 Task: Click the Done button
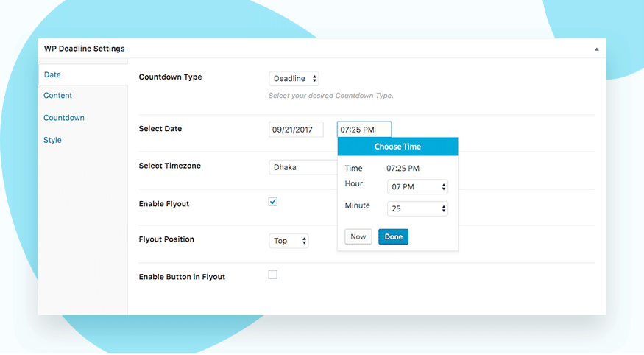[x=394, y=236]
